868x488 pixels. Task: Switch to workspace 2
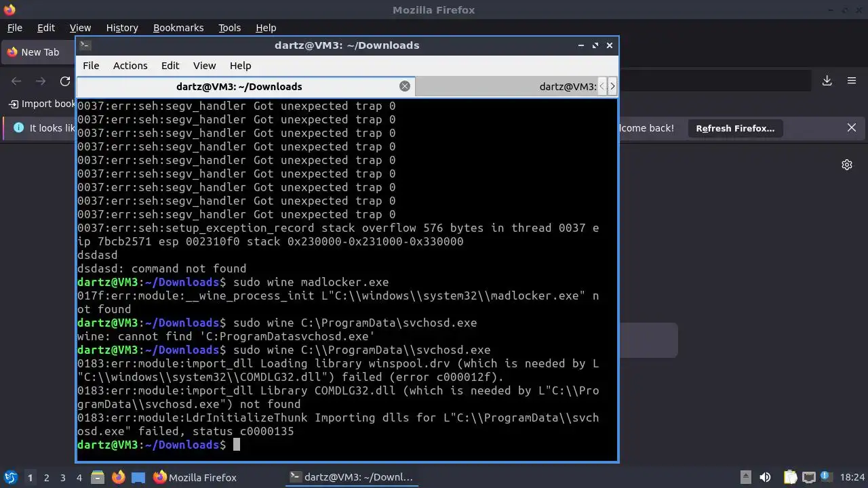pyautogui.click(x=47, y=478)
